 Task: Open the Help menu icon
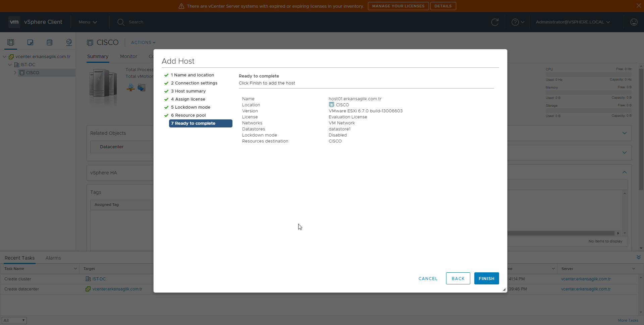tap(518, 22)
